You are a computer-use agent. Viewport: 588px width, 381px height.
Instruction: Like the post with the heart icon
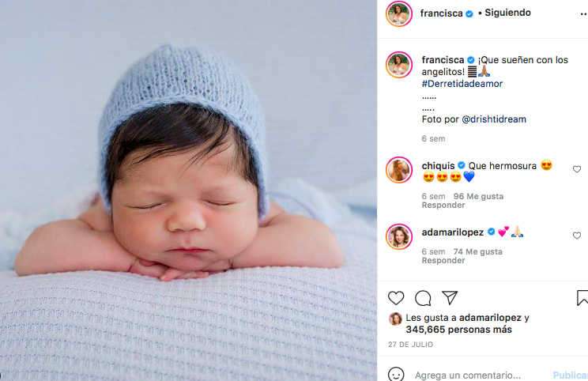pyautogui.click(x=396, y=298)
